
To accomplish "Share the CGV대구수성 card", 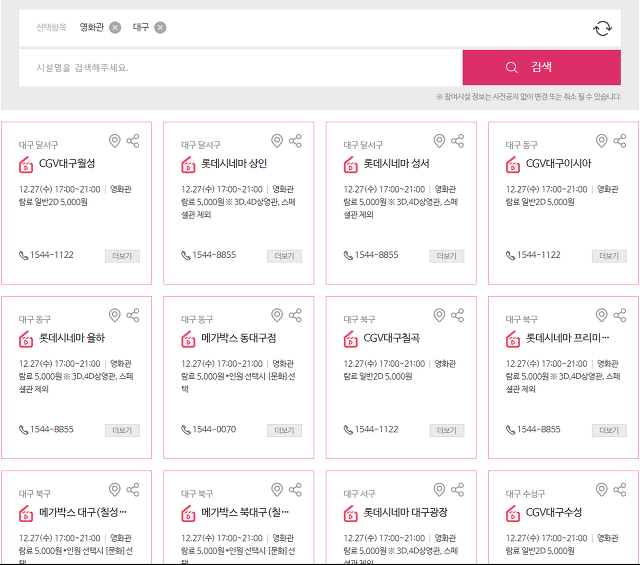I will 620,489.
